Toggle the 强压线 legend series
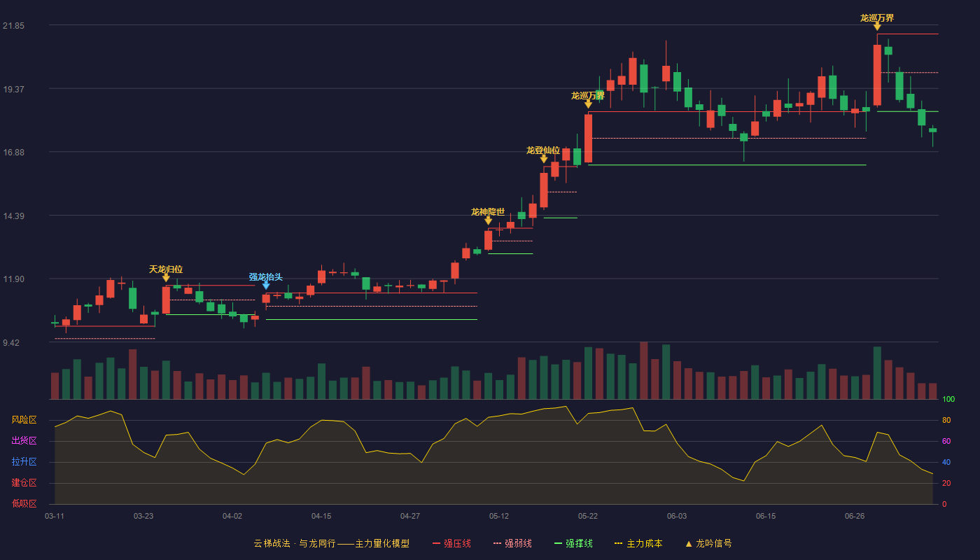This screenshot has height=560, width=980. pyautogui.click(x=451, y=543)
